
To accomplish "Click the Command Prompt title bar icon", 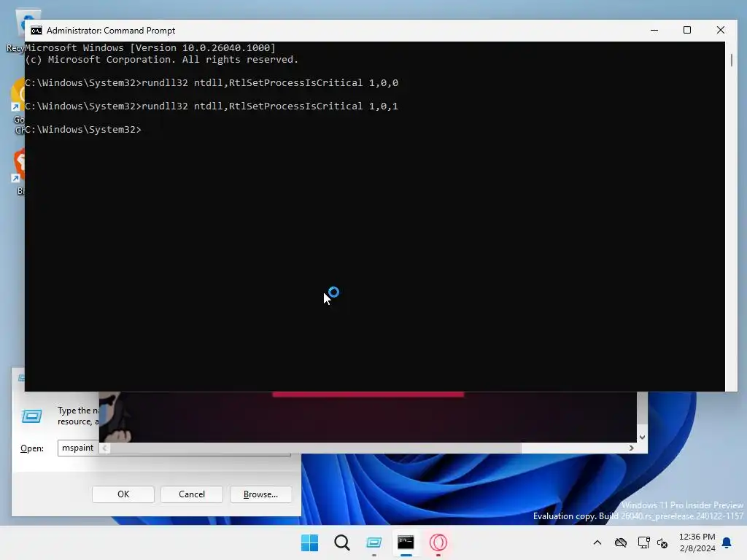I will (36, 31).
